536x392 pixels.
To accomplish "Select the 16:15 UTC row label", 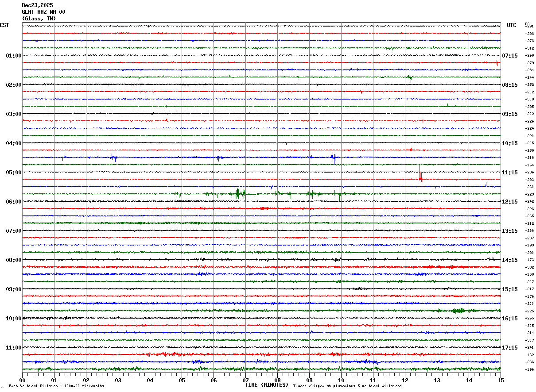I will 510,319.
